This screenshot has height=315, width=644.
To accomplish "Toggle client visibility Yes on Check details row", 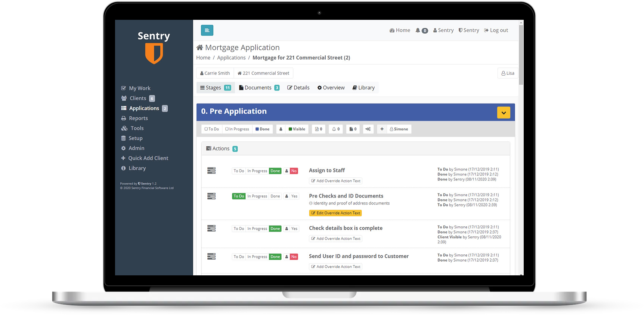I will click(294, 229).
